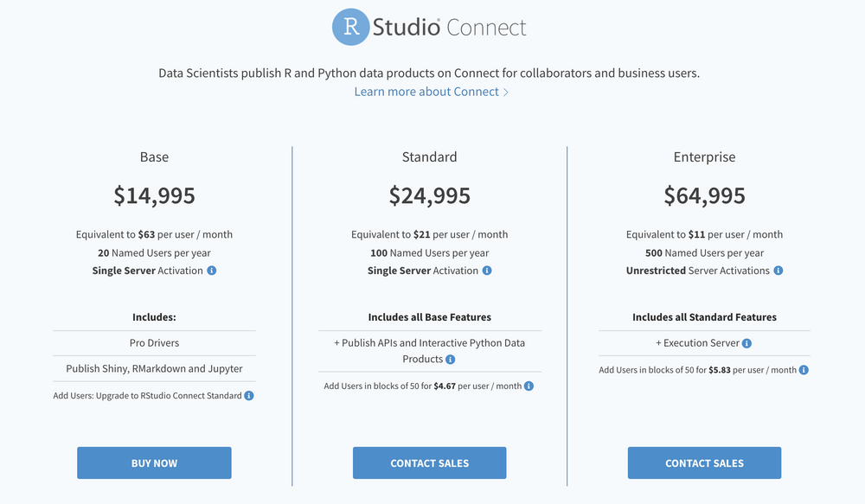Click the $14,995 price text
The width and height of the screenshot is (865, 504).
pyautogui.click(x=154, y=195)
